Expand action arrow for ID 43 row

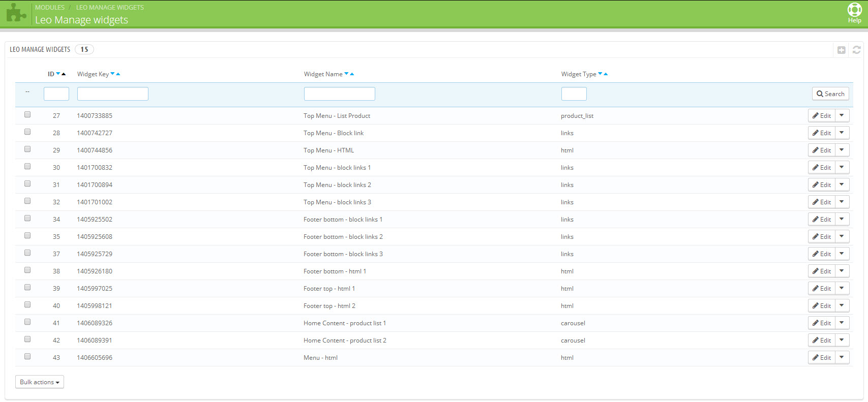click(842, 358)
